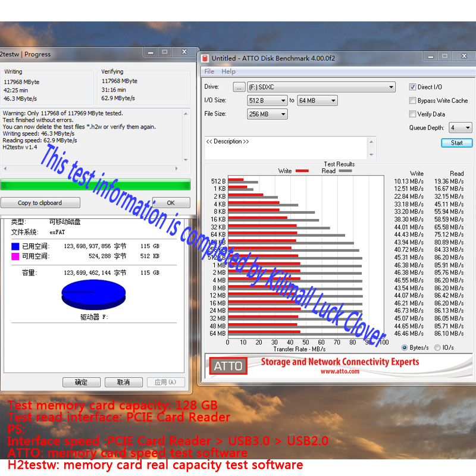Click the 取消 button in drive properties
This screenshot has width=476, height=476.
tap(124, 382)
